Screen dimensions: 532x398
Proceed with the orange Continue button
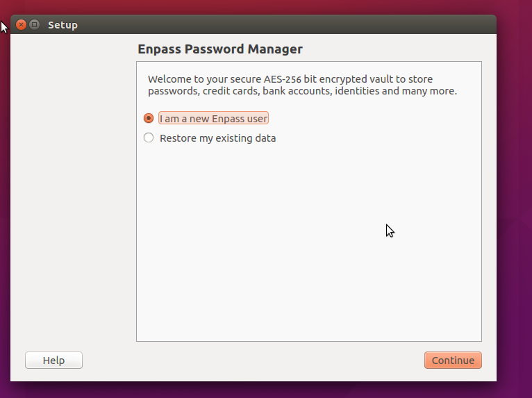[453, 360]
